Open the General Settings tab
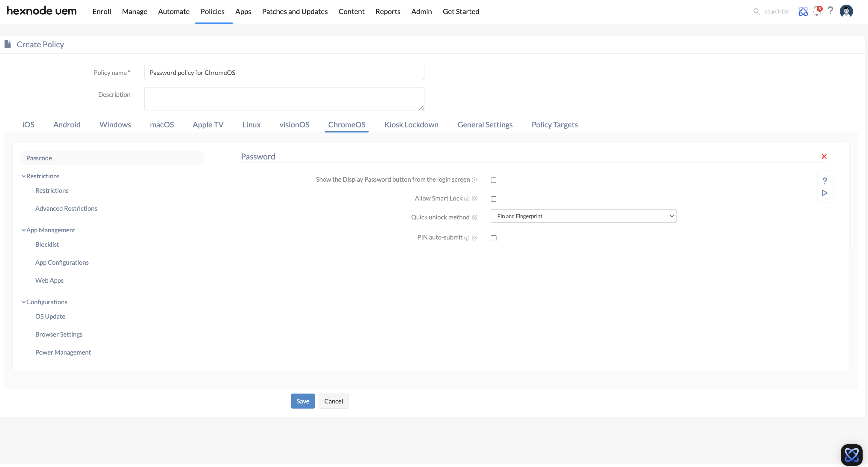Viewport: 868px width, 467px height. click(x=485, y=124)
